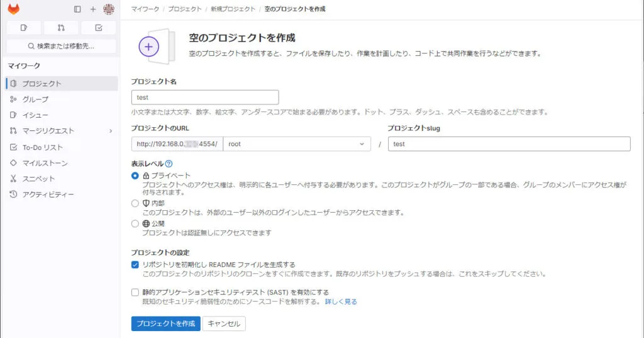Click the 表示レベル help question icon
Image resolution: width=644 pixels, height=338 pixels.
(169, 164)
